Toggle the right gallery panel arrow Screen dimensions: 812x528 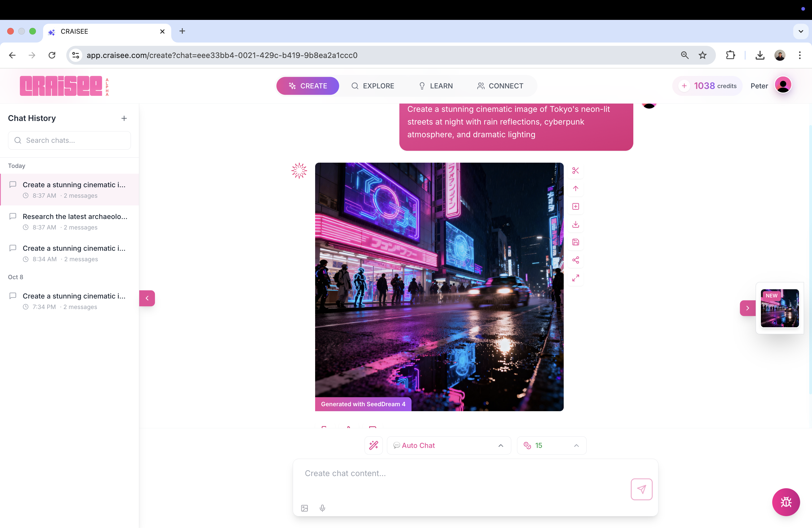[747, 308]
